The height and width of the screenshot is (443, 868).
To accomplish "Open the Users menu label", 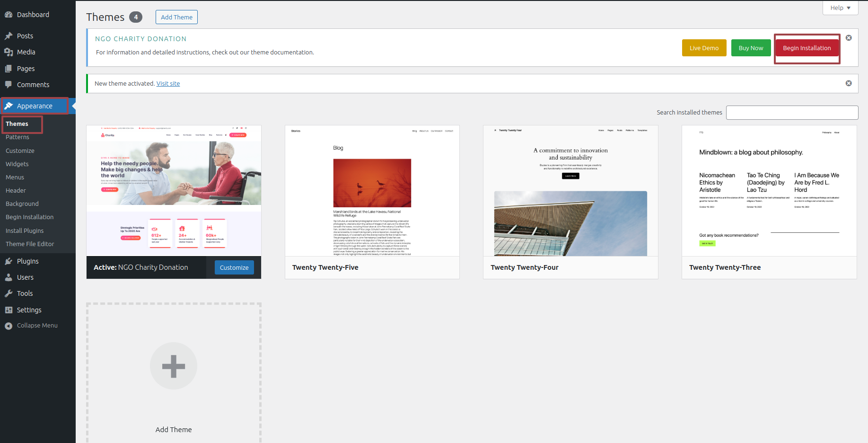I will (25, 277).
